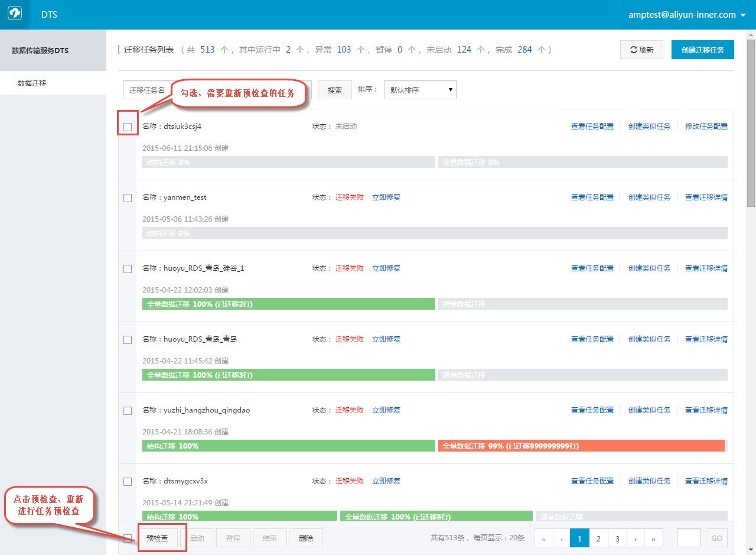Open the 迁移任务名 search-type dropdown
Screen dimensions: 756x555
click(x=148, y=90)
